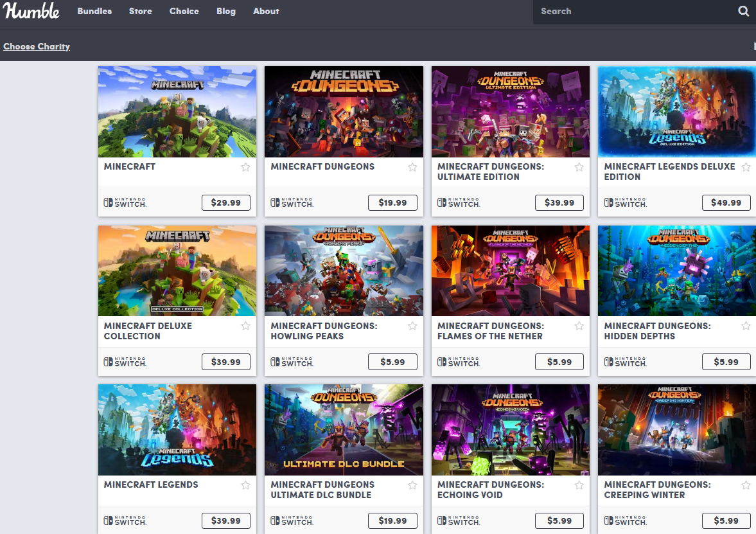This screenshot has height=534, width=756.
Task: Open Legends Deluxe Edition cover image
Action: point(677,111)
